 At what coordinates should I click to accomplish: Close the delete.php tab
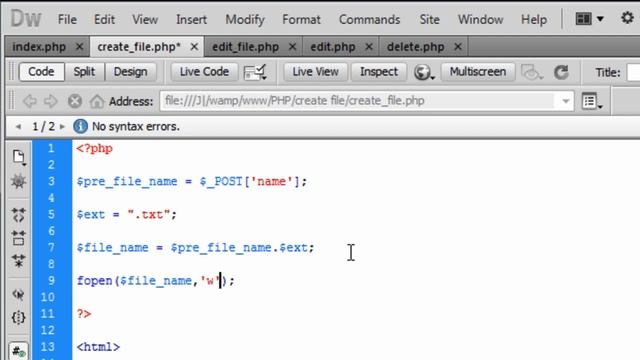458,47
